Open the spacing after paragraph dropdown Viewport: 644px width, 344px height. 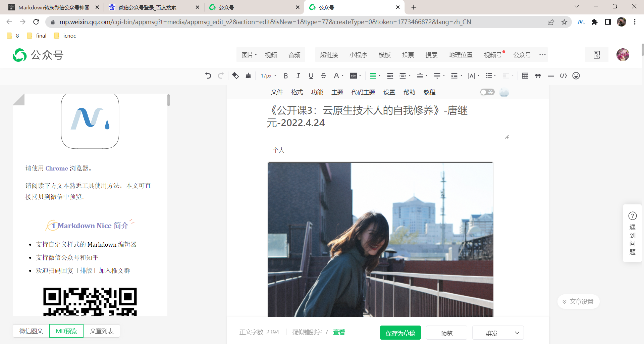(439, 76)
